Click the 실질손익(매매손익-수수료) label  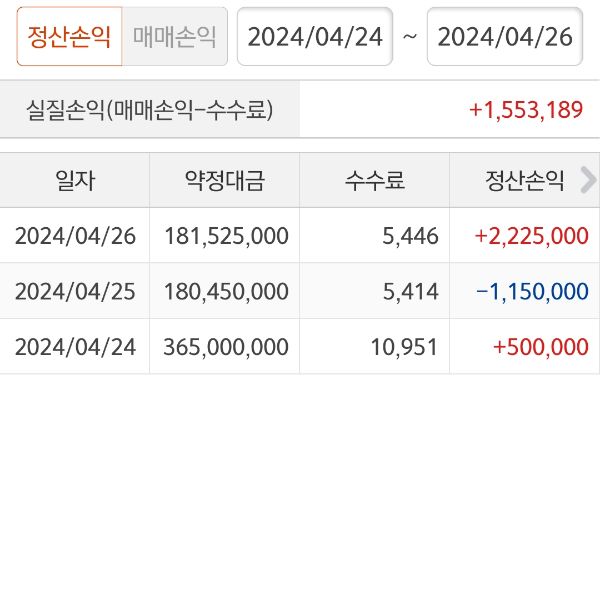(150, 110)
